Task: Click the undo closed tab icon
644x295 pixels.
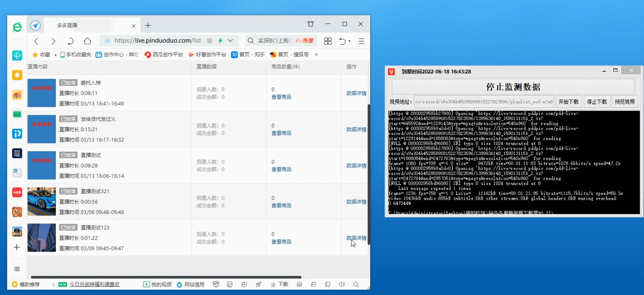Action: pos(342,41)
